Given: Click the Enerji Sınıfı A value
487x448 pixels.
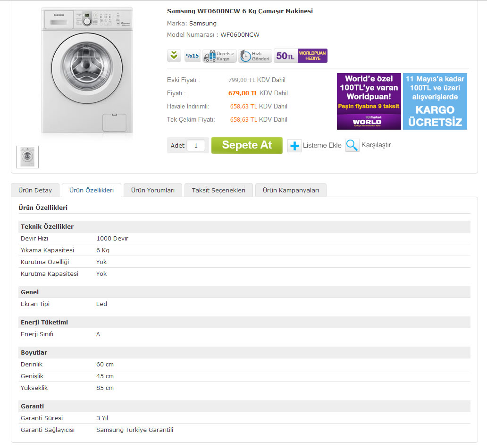Looking at the screenshot, I should click(x=98, y=334).
